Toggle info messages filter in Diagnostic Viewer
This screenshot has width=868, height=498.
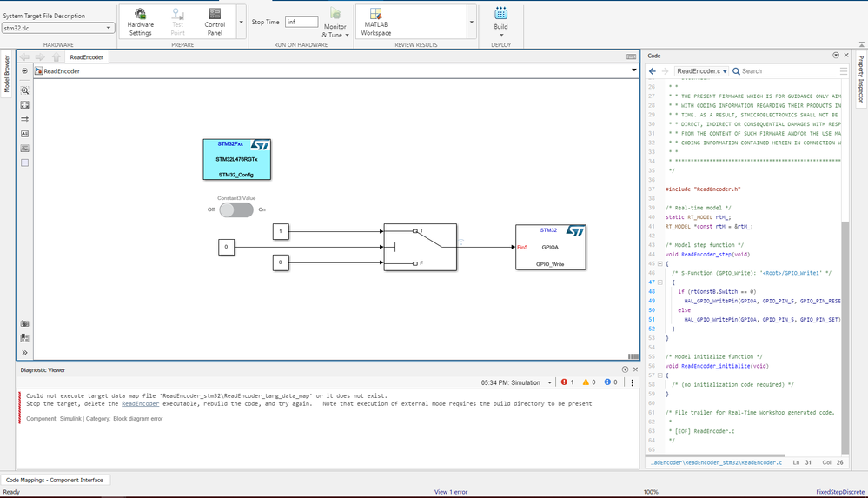click(611, 382)
